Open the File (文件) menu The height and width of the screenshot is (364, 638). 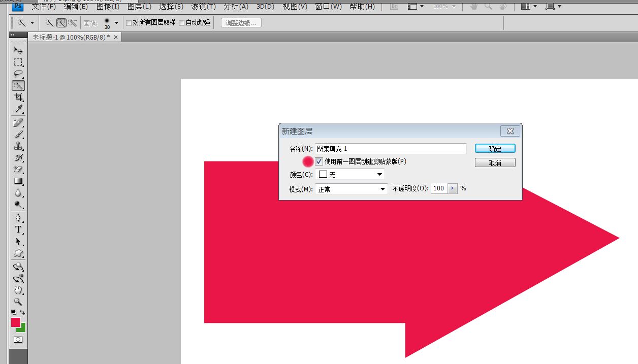click(x=44, y=7)
